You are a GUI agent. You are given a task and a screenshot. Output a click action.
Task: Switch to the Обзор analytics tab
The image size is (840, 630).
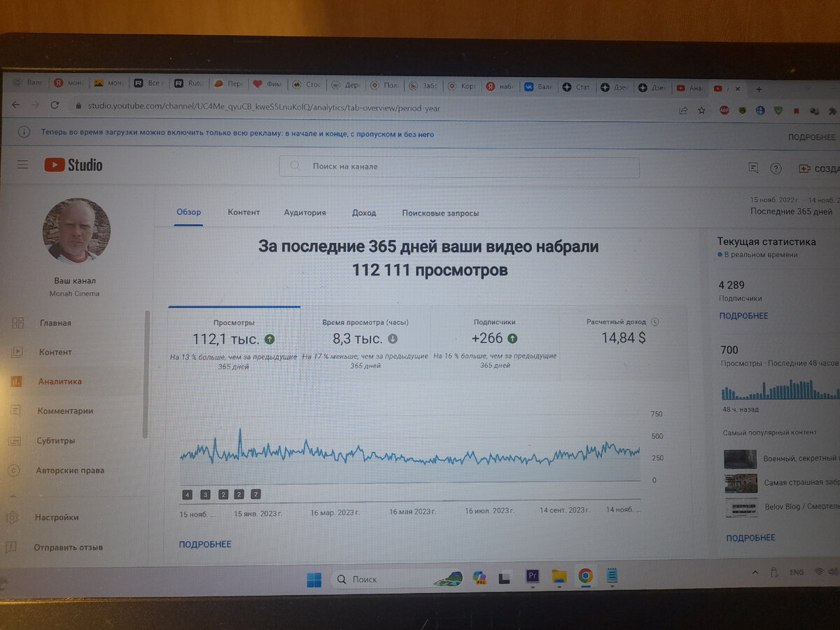[x=188, y=212]
